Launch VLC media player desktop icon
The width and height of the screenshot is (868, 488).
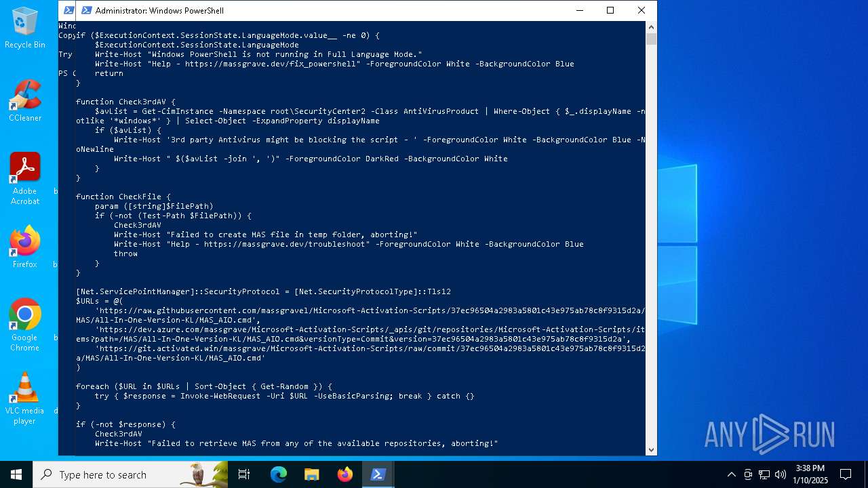click(x=25, y=399)
